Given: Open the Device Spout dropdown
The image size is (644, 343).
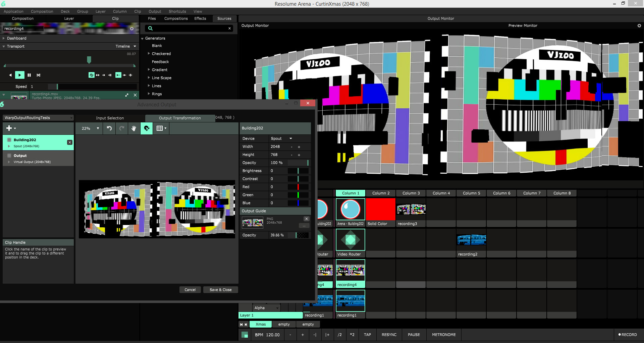Looking at the screenshot, I should pyautogui.click(x=282, y=138).
